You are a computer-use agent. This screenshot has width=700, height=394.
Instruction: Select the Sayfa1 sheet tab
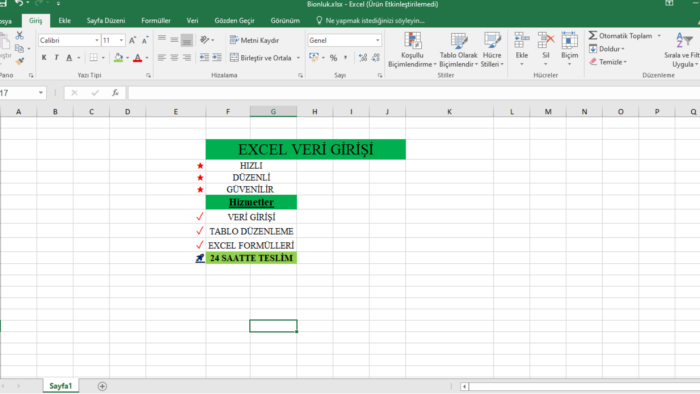pyautogui.click(x=60, y=386)
